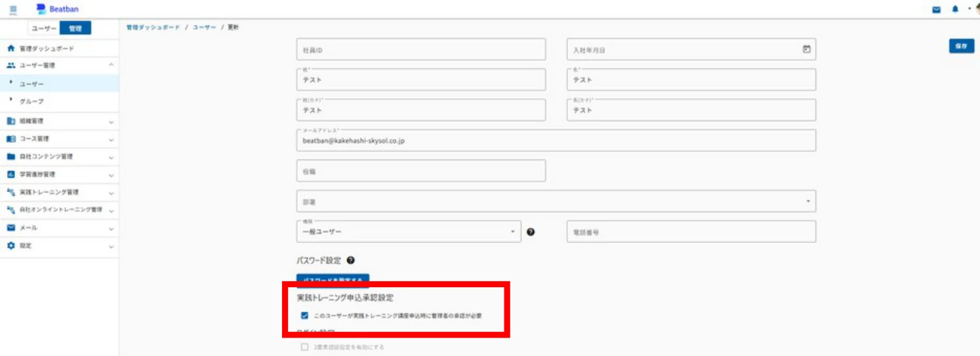Click 管理ダッシュボード breadcrumb link
This screenshot has width=980, height=356.
point(153,28)
